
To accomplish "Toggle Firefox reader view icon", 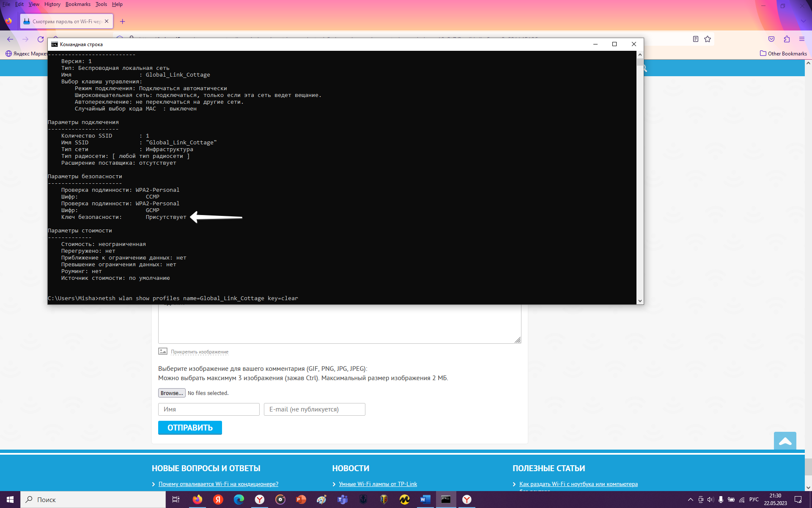I will (x=696, y=39).
